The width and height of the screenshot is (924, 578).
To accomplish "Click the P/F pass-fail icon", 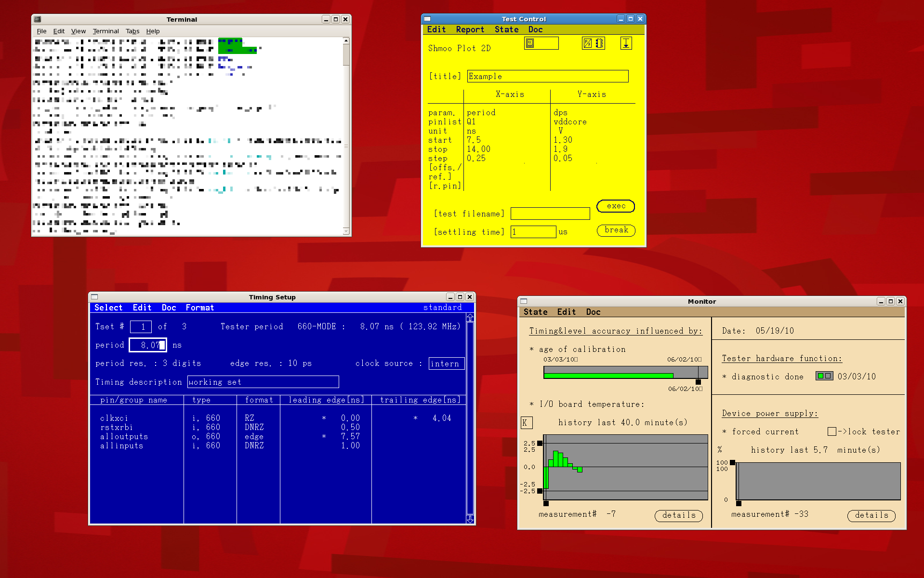I will click(x=587, y=43).
